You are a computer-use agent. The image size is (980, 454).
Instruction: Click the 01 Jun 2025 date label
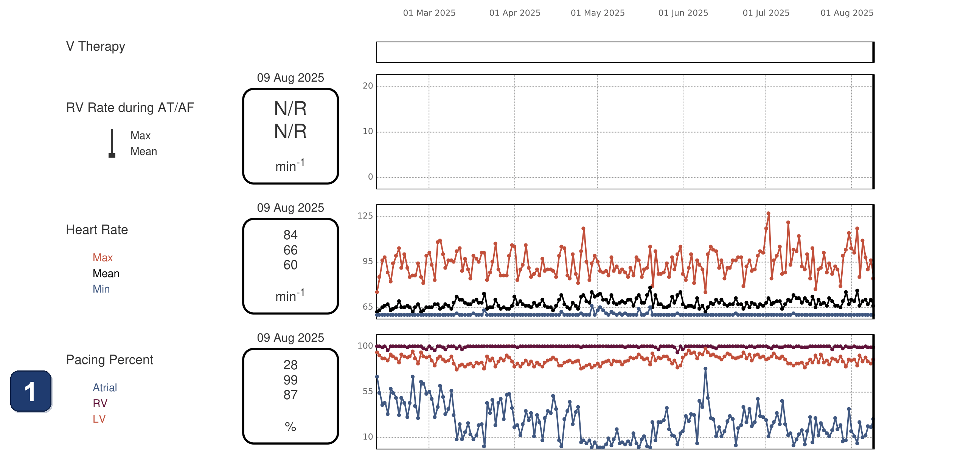[x=683, y=13]
